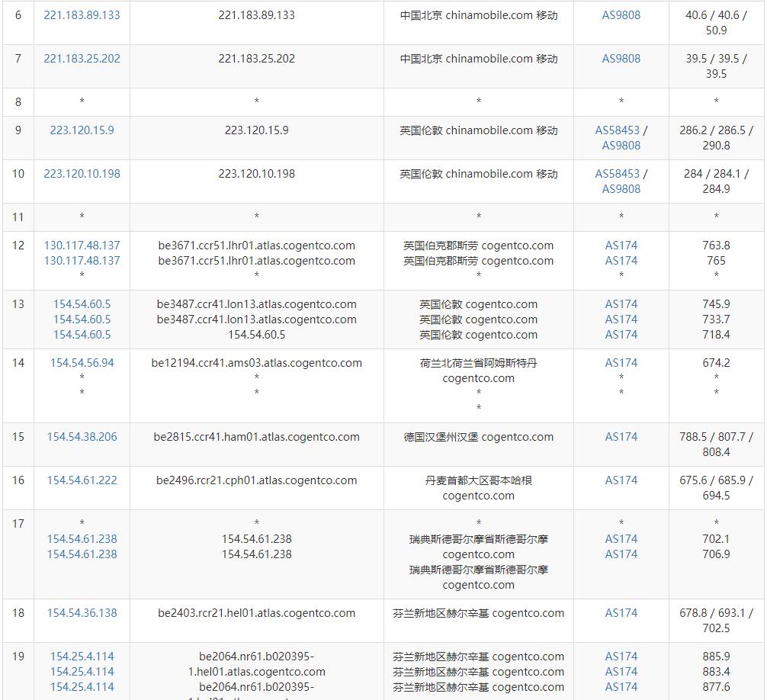Select the be2496.rcr21.cph01.atlas.cogentco.com hostname

coord(256,480)
